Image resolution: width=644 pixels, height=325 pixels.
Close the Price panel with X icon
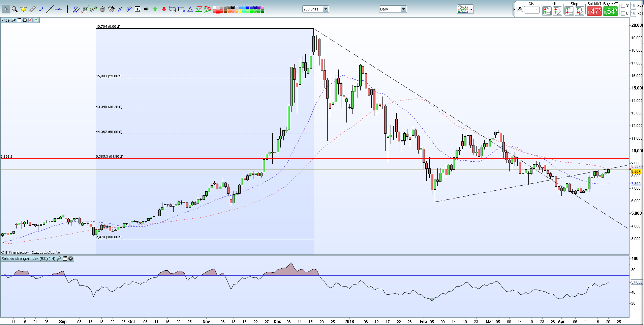click(x=25, y=20)
